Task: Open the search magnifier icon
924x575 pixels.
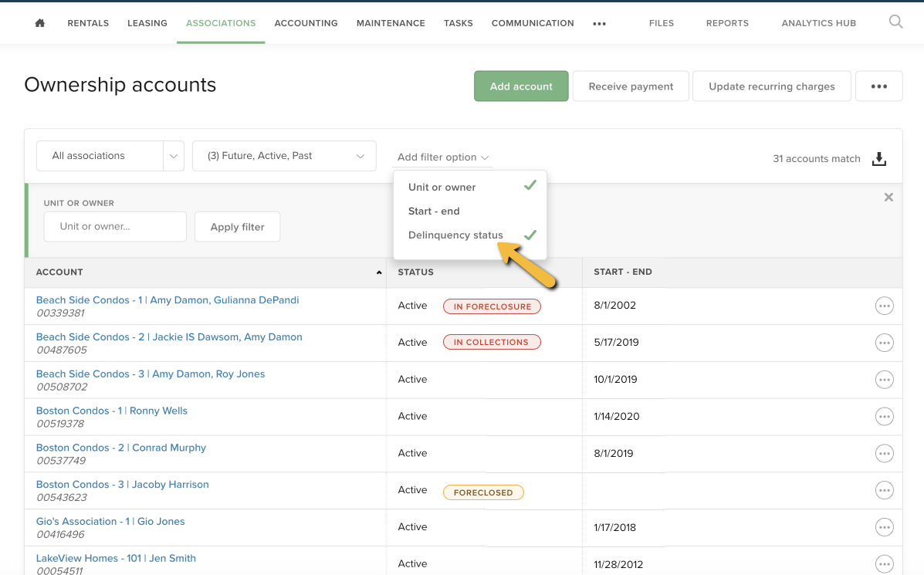Action: (895, 22)
